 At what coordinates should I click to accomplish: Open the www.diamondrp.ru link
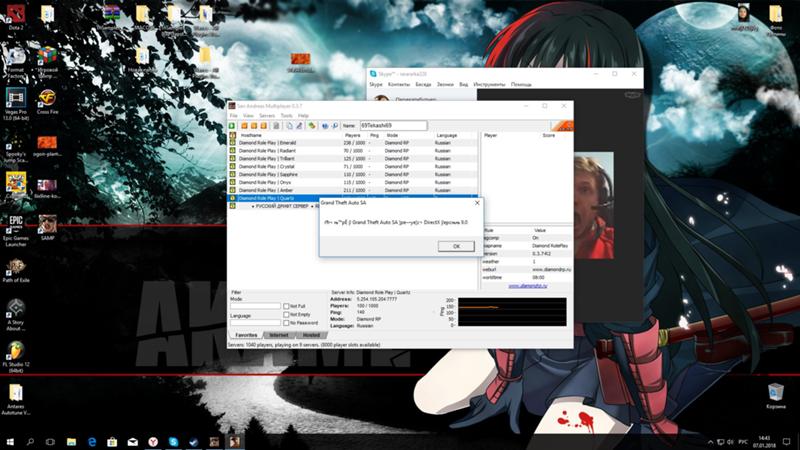[528, 286]
